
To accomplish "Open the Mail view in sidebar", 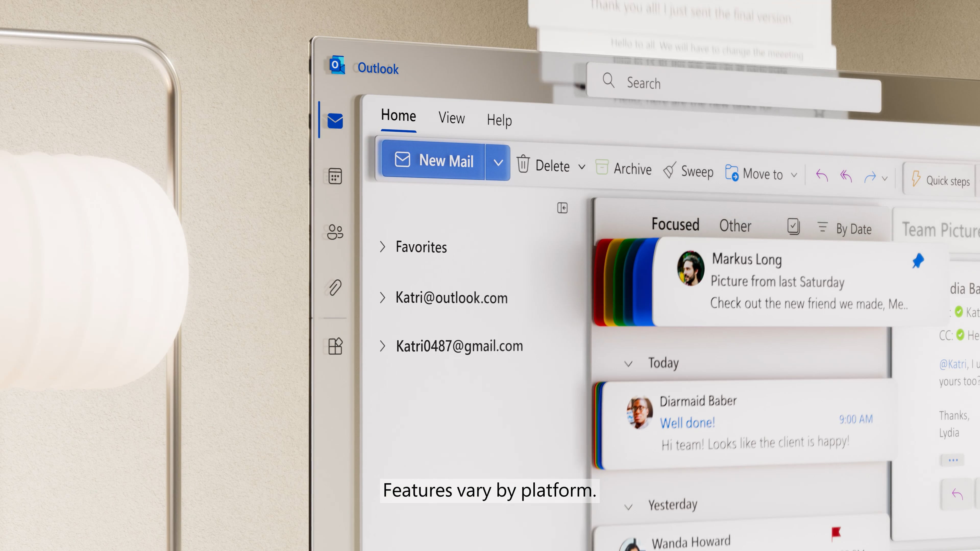I will [335, 121].
